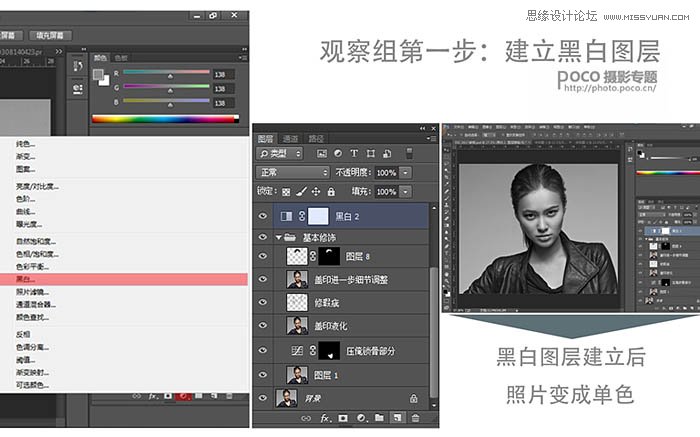Lock layer position with move icon

coord(316,191)
